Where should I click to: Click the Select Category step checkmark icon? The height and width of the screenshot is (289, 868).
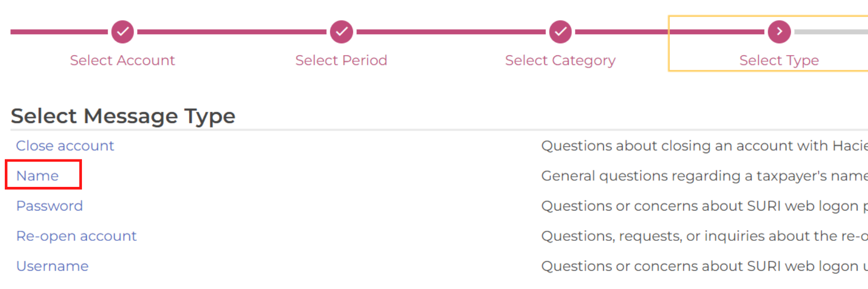point(560,32)
